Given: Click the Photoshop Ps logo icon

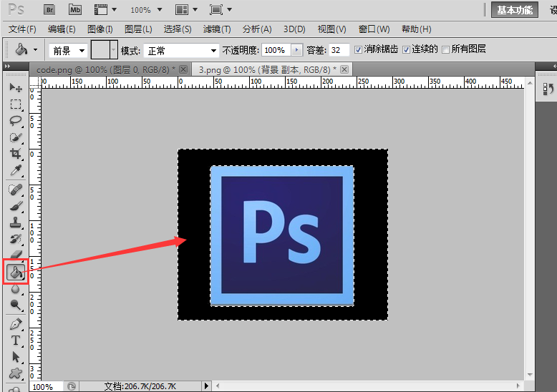Looking at the screenshot, I should [16, 10].
